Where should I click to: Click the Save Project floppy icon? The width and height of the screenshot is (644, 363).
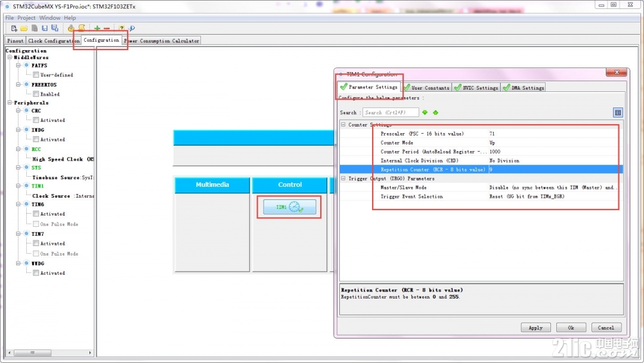pyautogui.click(x=44, y=29)
